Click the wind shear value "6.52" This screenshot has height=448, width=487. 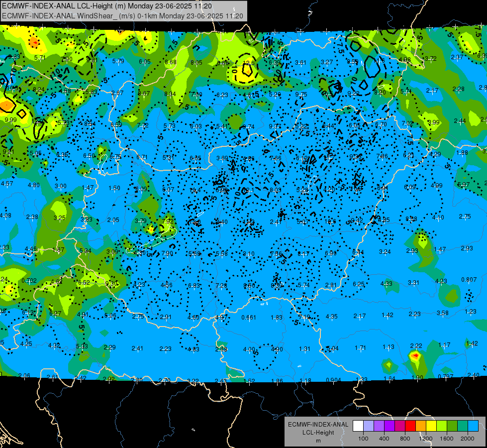tap(84, 283)
